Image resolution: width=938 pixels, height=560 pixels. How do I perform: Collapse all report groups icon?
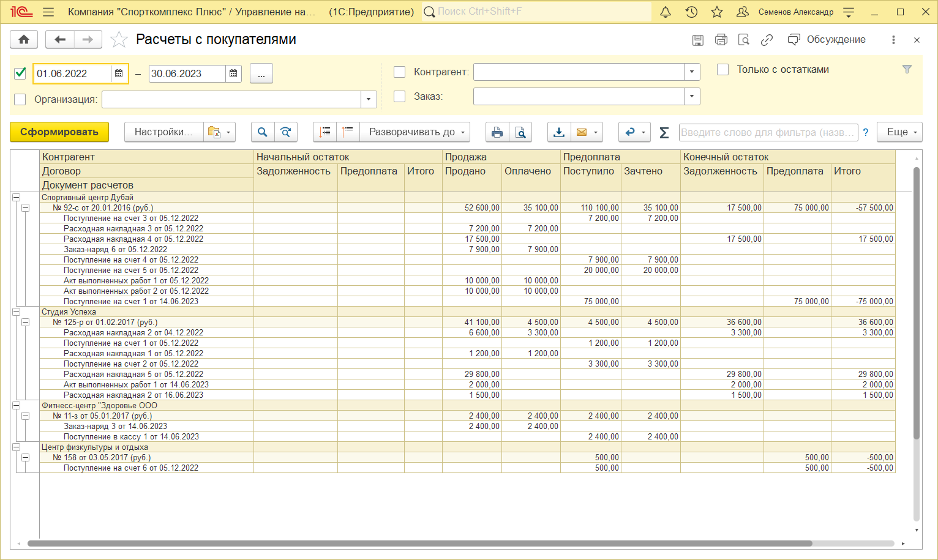325,132
